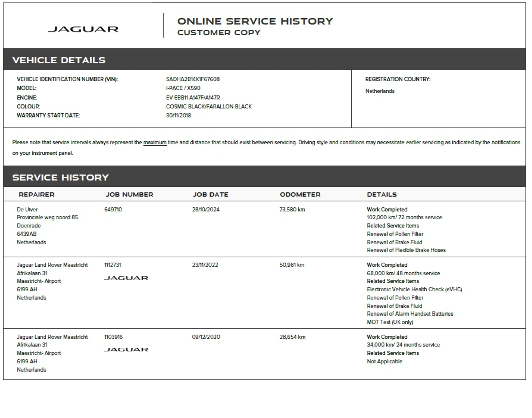This screenshot has height=418, width=532.
Task: Click 'Jaguar Land Rover Maastricht' beside job 1112731
Action: click(52, 265)
